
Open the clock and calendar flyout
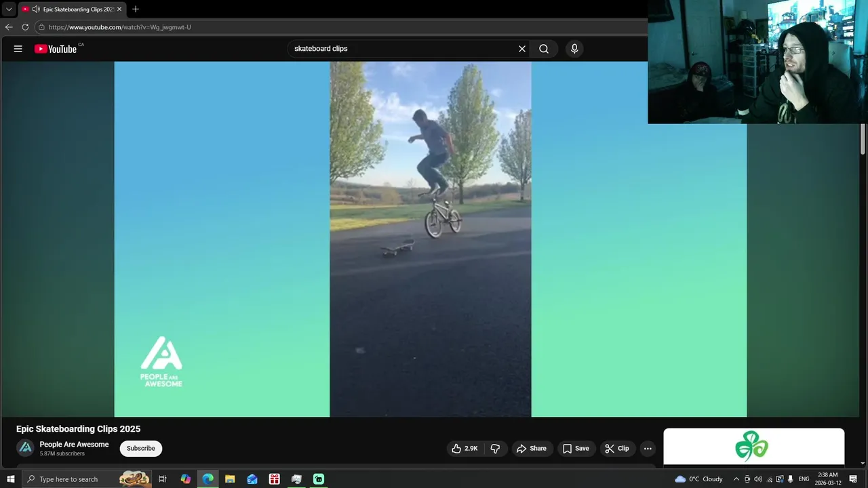tap(828, 479)
